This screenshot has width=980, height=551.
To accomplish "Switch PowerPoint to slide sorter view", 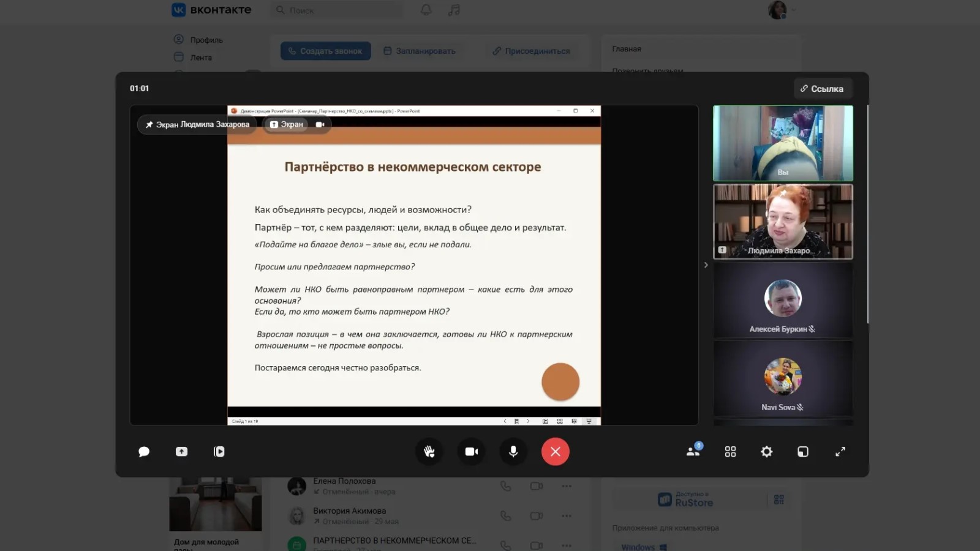I will pos(560,421).
